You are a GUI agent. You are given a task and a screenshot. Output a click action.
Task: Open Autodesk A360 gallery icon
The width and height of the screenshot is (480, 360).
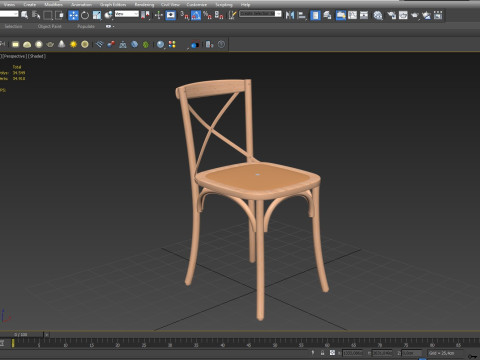(x=438, y=15)
